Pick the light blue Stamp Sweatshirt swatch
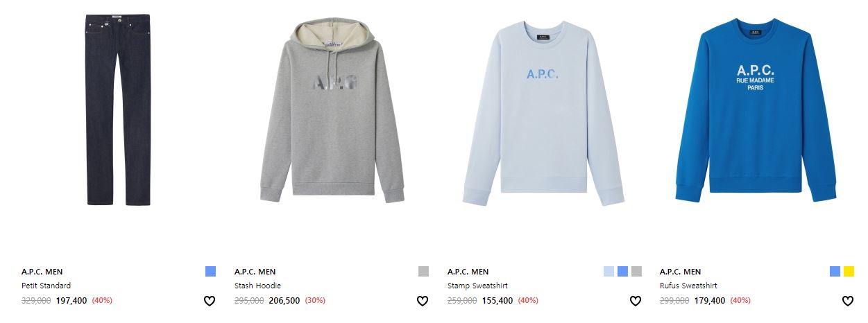 (x=609, y=272)
